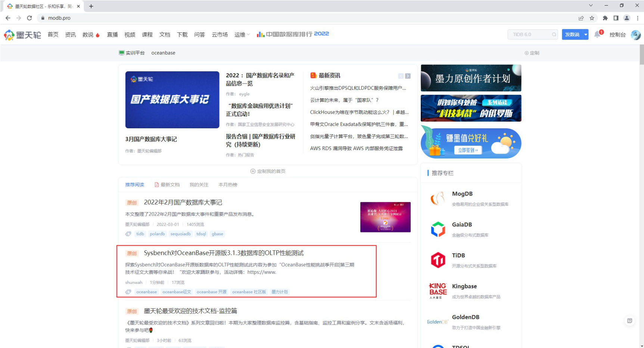
Task: Click the TiDB logo icon
Action: 438,260
